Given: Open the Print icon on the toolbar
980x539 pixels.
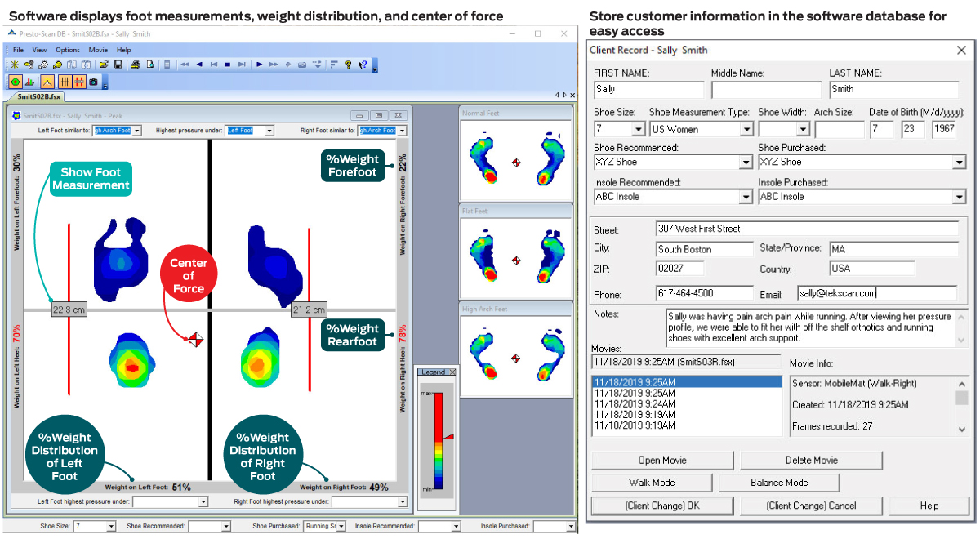Looking at the screenshot, I should coord(134,65).
